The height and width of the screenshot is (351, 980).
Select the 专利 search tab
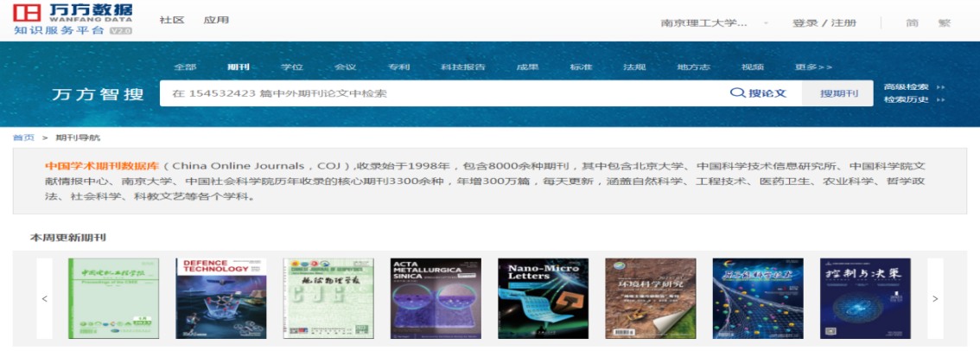(x=398, y=67)
